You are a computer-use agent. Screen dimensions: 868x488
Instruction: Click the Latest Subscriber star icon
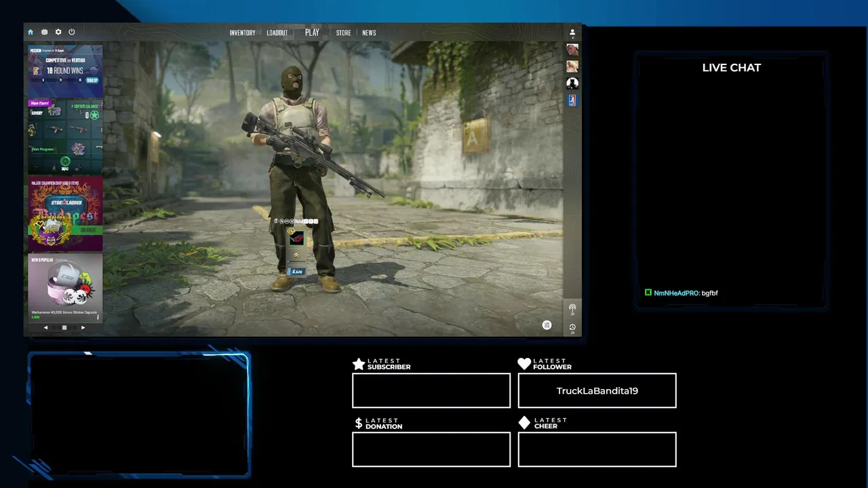click(359, 364)
